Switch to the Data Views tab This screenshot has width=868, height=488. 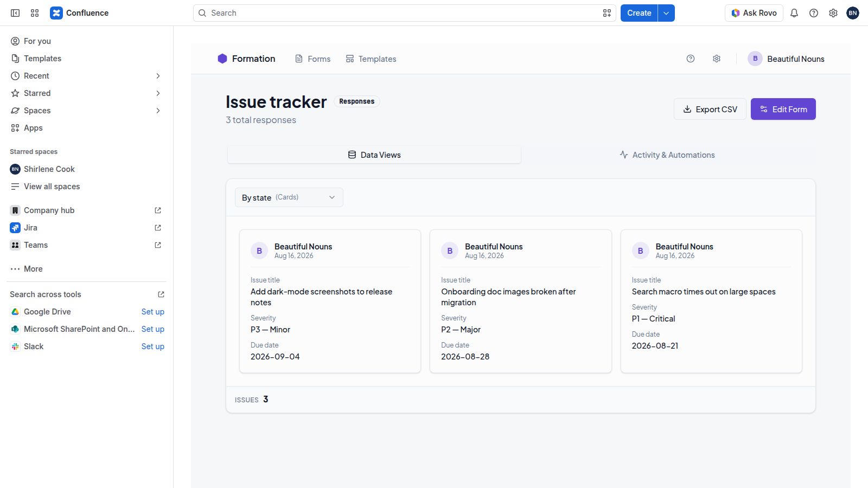click(374, 155)
